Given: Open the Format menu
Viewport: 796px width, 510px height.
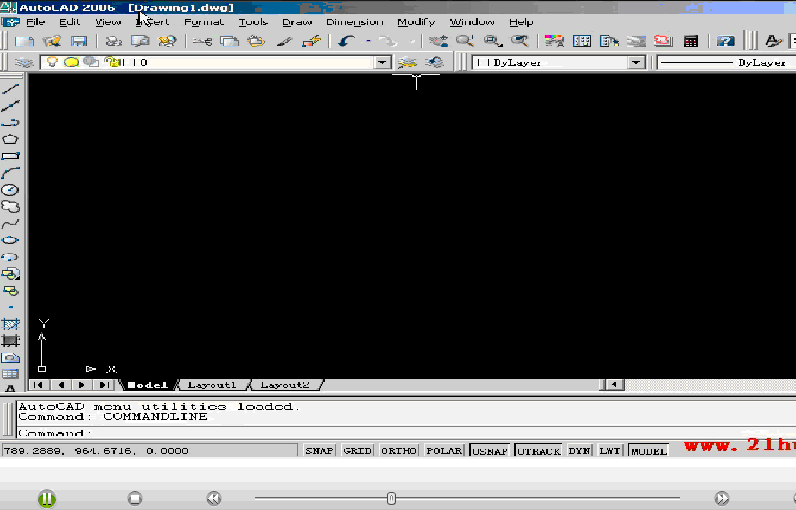Looking at the screenshot, I should [x=204, y=22].
